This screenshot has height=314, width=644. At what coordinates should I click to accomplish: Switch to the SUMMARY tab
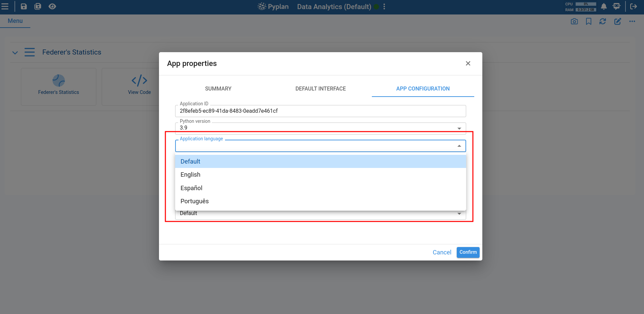pyautogui.click(x=218, y=89)
